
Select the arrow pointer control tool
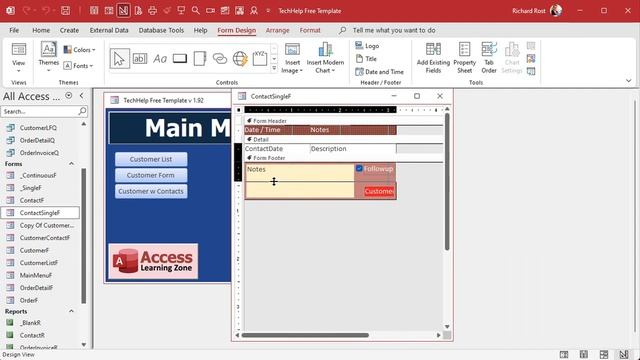(120, 59)
